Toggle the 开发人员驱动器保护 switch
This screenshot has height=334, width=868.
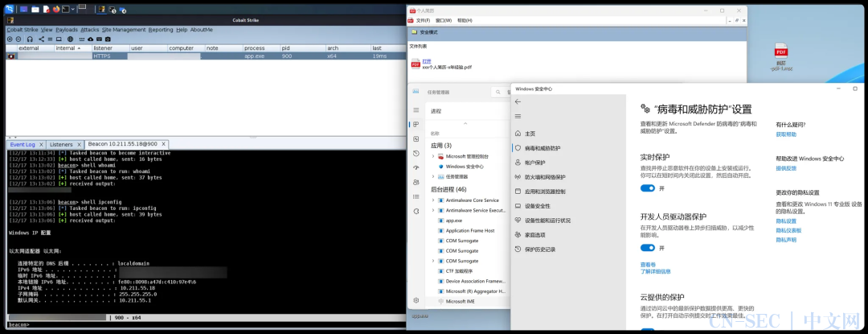(x=648, y=248)
